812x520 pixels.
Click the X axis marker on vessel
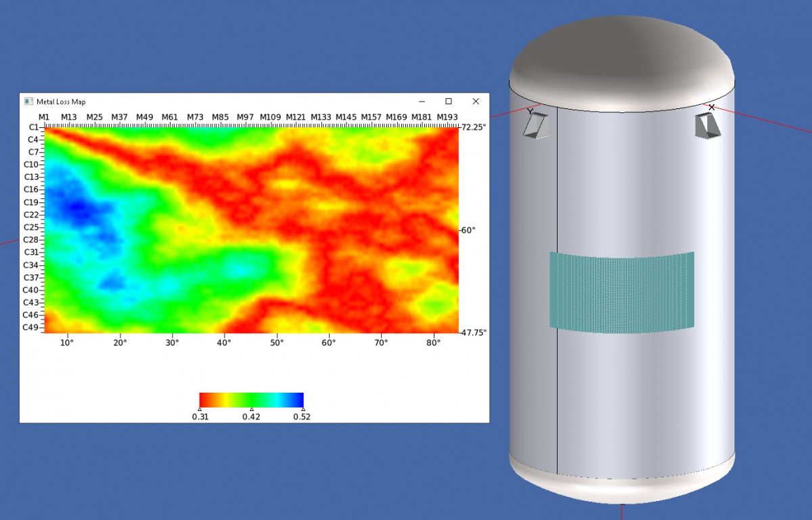711,107
